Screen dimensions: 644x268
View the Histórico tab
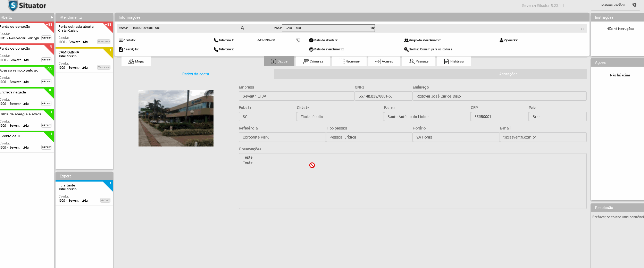(x=454, y=61)
